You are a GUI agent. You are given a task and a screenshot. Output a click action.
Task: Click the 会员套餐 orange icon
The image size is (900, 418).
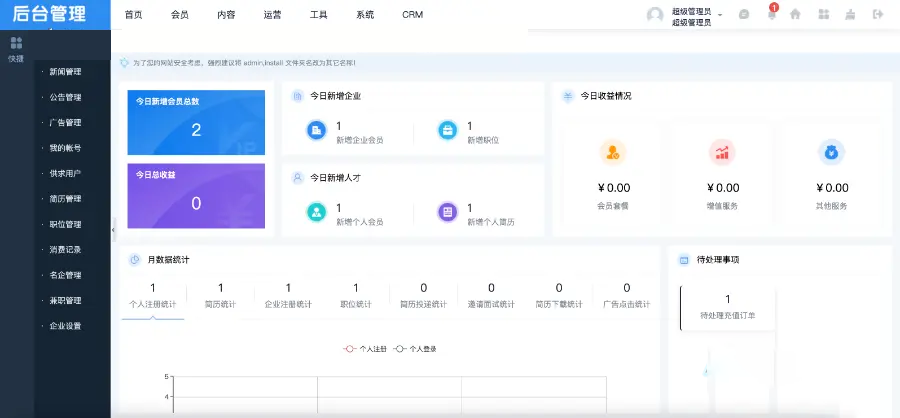pos(612,152)
